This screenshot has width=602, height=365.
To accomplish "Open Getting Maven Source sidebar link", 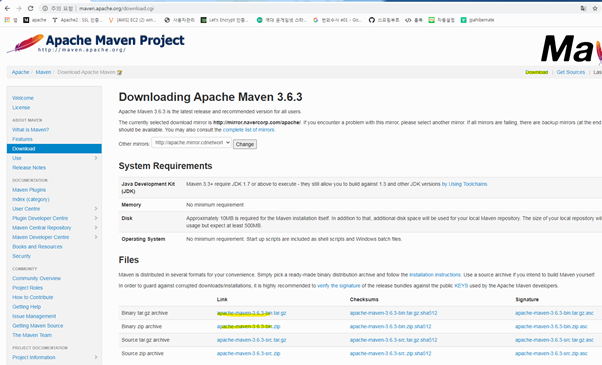I will [37, 326].
